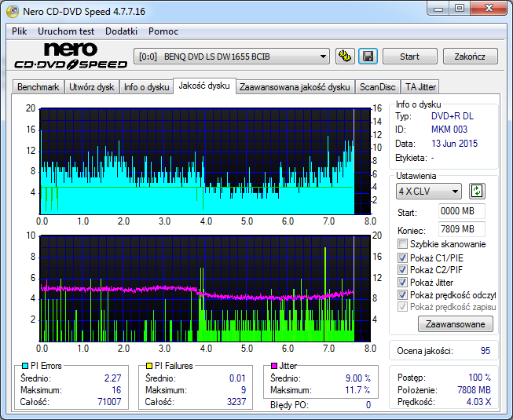Click the lower PI Failures jitter graph
The height and width of the screenshot is (420, 513).
point(205,289)
